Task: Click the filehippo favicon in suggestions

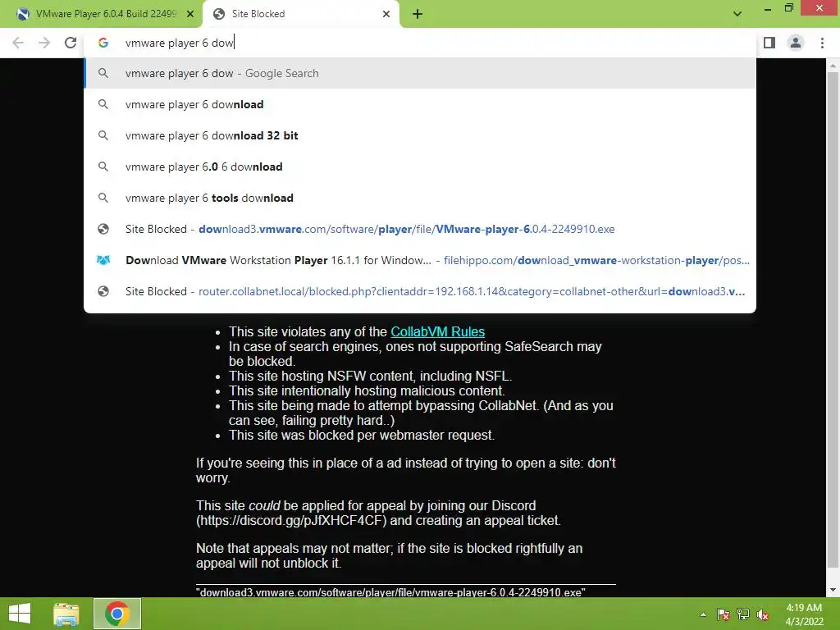Action: coord(103,260)
